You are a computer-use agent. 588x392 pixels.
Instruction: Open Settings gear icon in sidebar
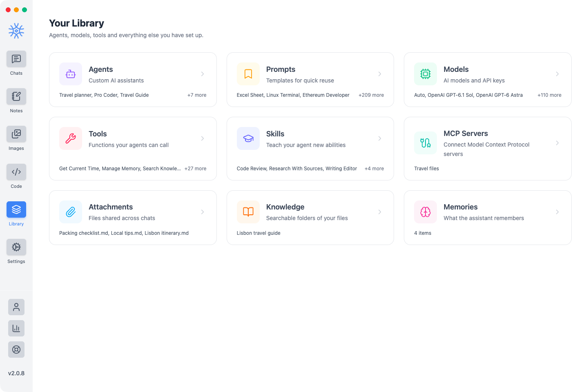pos(16,247)
